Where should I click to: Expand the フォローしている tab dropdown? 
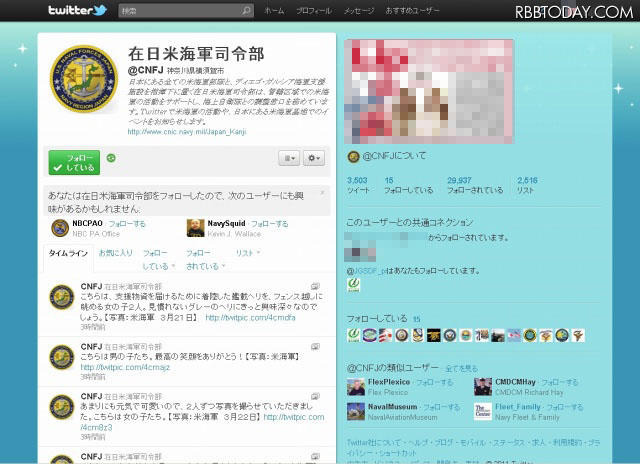pyautogui.click(x=158, y=260)
